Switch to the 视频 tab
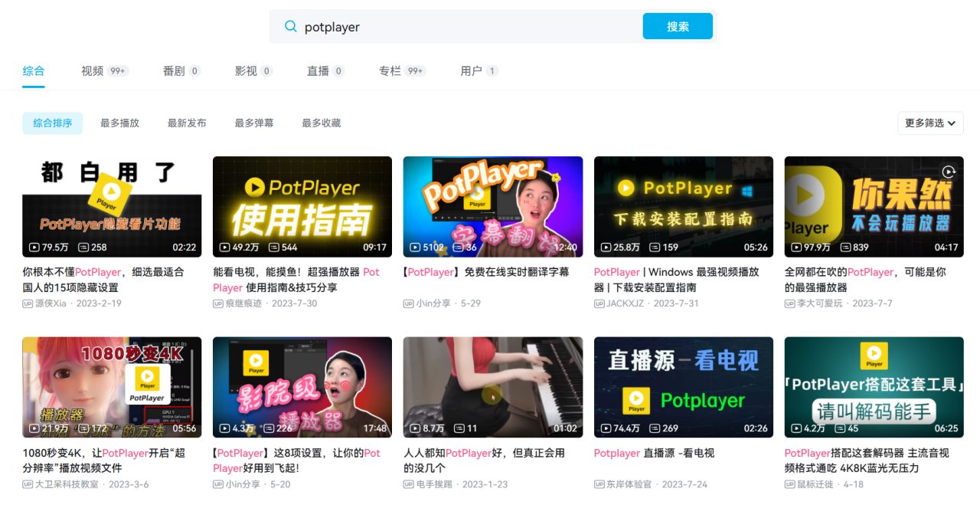Viewport: 980px width, 505px height. (x=105, y=71)
